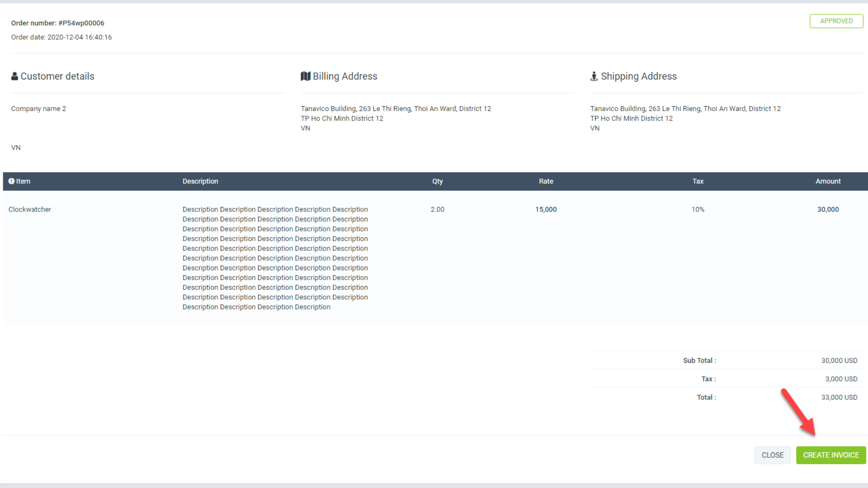Click the info icon in the Item header
The width and height of the screenshot is (868, 488).
point(12,181)
